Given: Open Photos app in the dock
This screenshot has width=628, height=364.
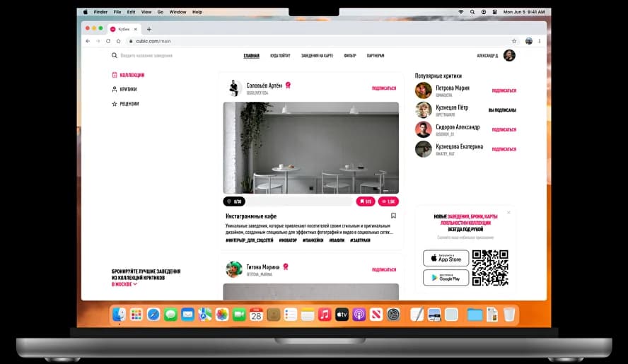Looking at the screenshot, I should tap(222, 315).
